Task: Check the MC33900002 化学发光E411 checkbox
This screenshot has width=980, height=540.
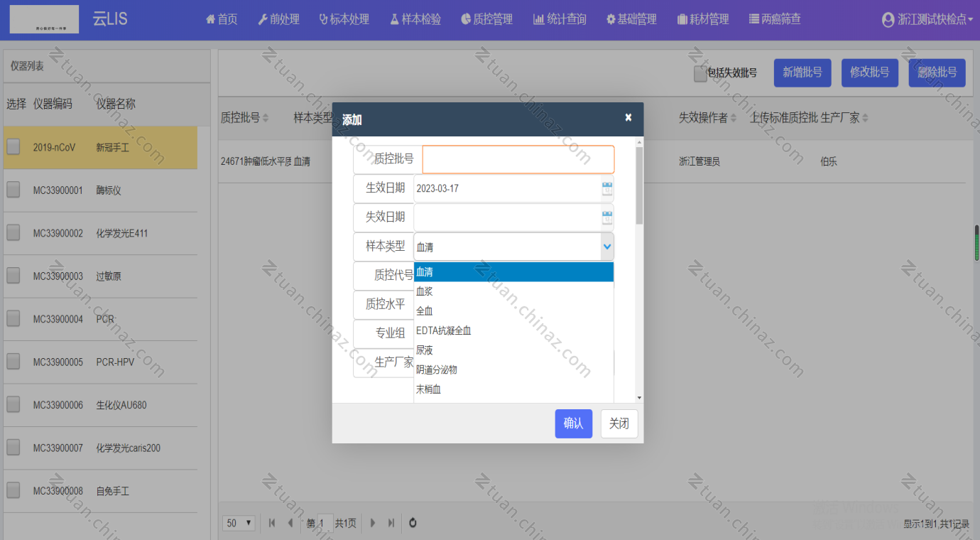Action: 13,233
